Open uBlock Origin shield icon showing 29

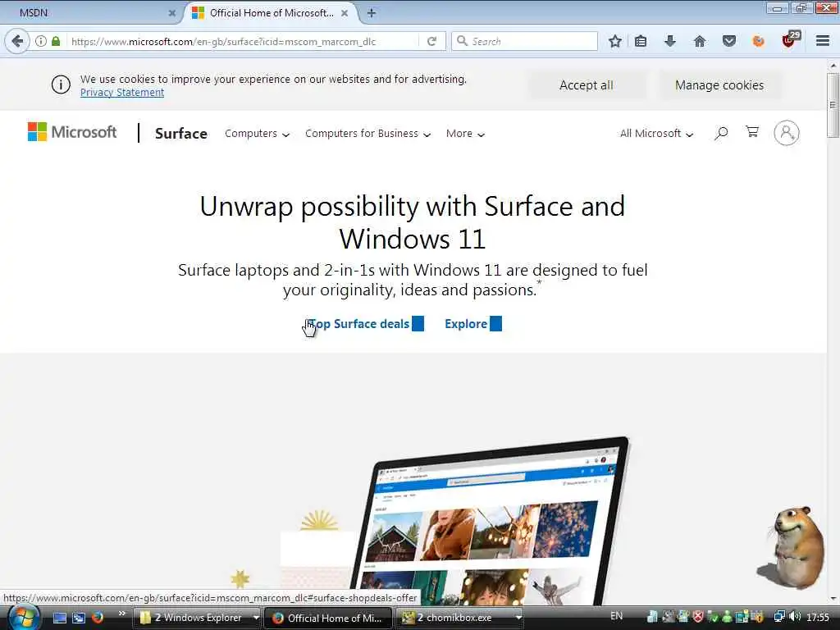(x=790, y=39)
